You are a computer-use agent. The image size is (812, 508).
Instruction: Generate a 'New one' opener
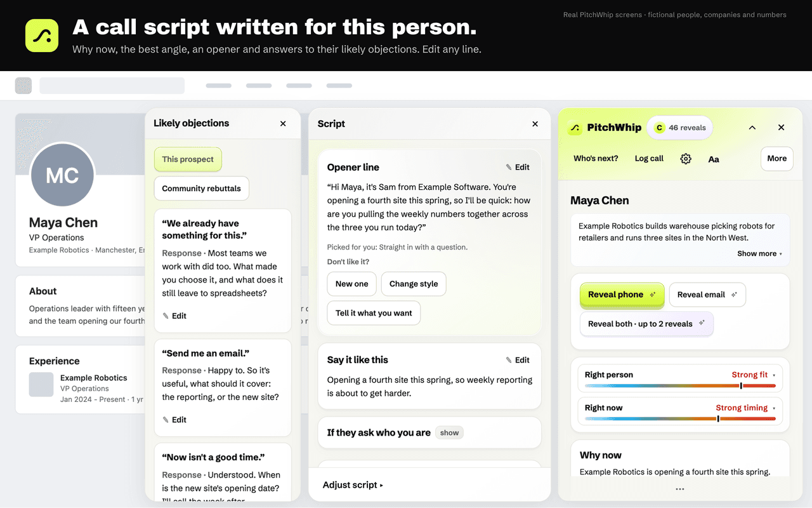[x=352, y=284]
